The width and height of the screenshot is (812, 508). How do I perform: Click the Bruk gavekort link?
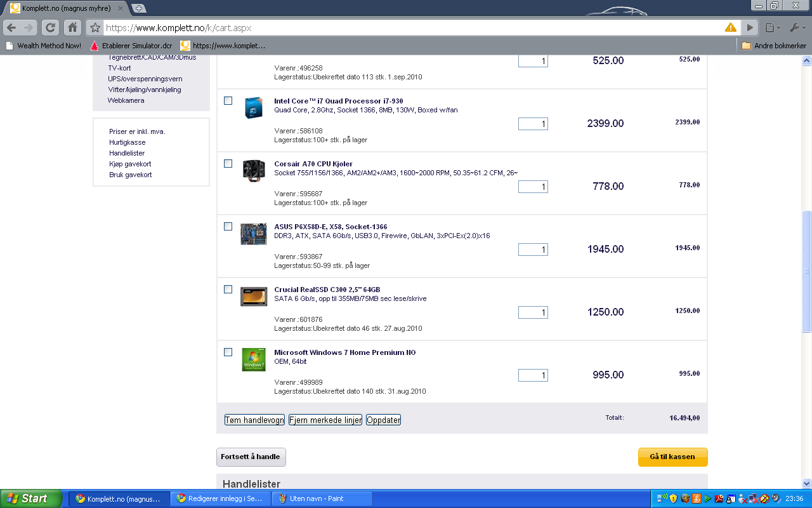(131, 175)
